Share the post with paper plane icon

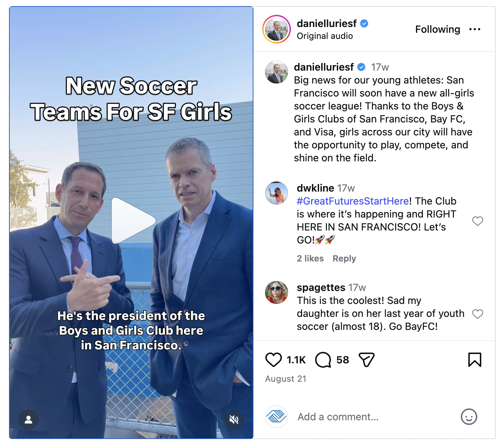pos(367,360)
